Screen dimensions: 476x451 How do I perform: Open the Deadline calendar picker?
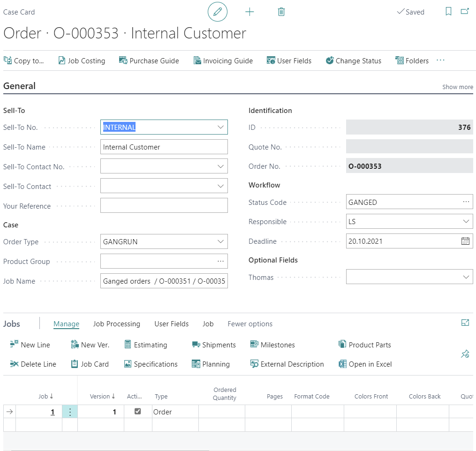click(x=465, y=241)
